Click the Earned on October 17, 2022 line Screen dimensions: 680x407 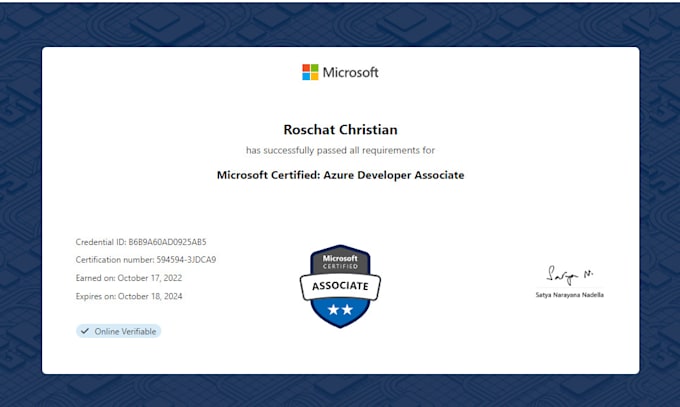point(129,278)
